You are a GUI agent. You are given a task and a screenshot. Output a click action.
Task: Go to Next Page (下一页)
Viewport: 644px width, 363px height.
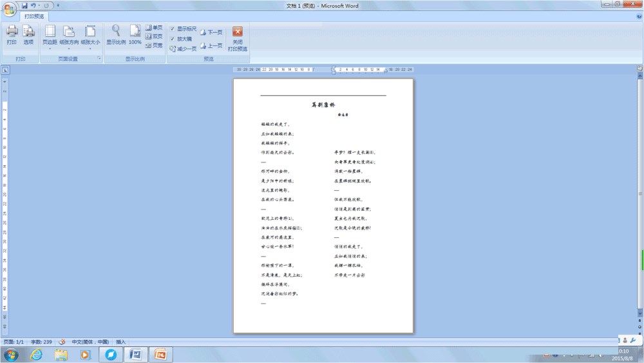point(211,32)
